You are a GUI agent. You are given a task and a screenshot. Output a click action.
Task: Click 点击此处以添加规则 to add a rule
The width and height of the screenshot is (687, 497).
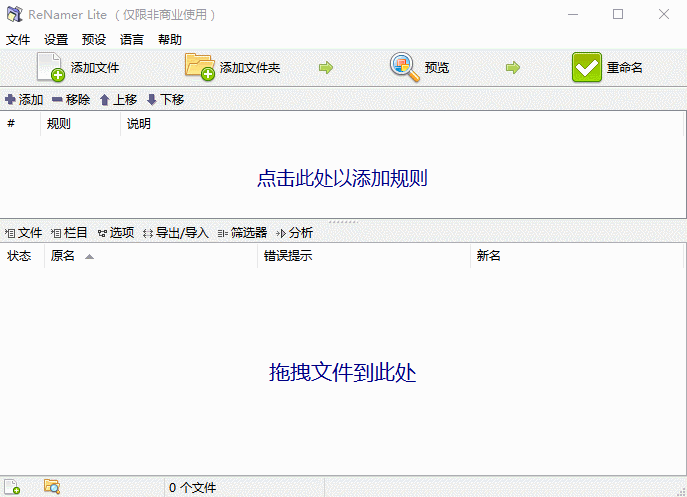(x=343, y=178)
